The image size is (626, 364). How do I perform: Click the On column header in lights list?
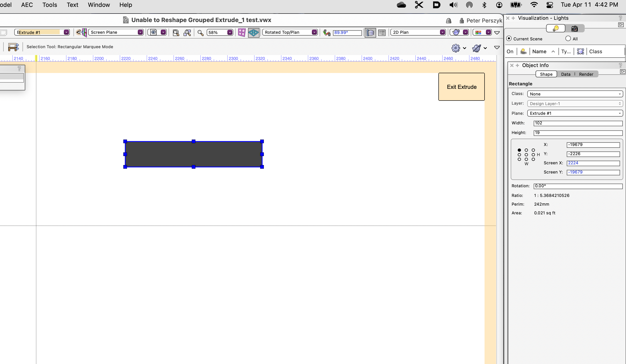510,51
